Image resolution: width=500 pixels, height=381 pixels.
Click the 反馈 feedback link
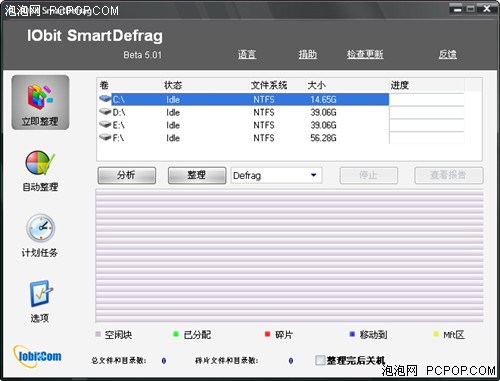point(448,54)
